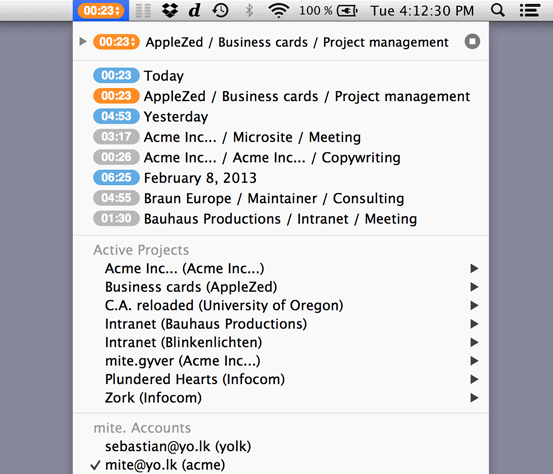The height and width of the screenshot is (474, 553).
Task: Expand Zork (Infocom) project submenu
Action: tap(474, 398)
